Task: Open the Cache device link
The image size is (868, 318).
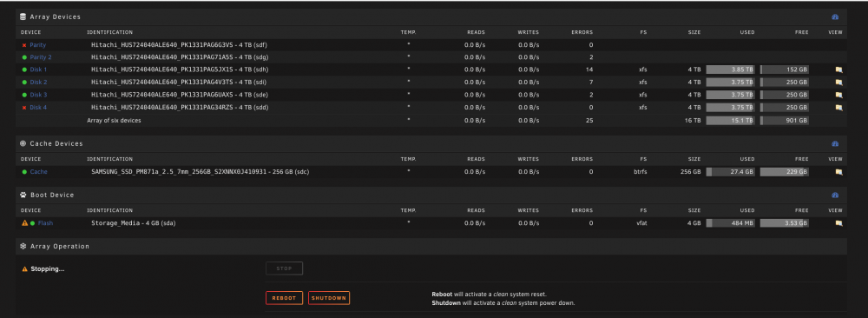Action: pos(39,172)
